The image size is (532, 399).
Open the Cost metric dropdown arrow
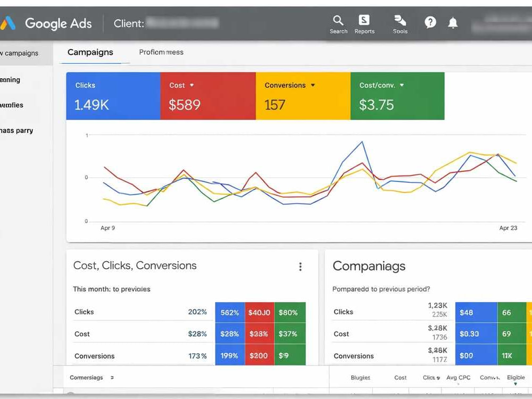[192, 85]
